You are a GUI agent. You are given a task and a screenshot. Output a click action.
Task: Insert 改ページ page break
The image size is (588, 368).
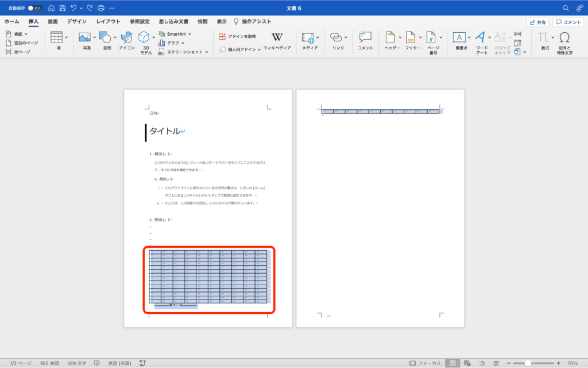tap(18, 52)
